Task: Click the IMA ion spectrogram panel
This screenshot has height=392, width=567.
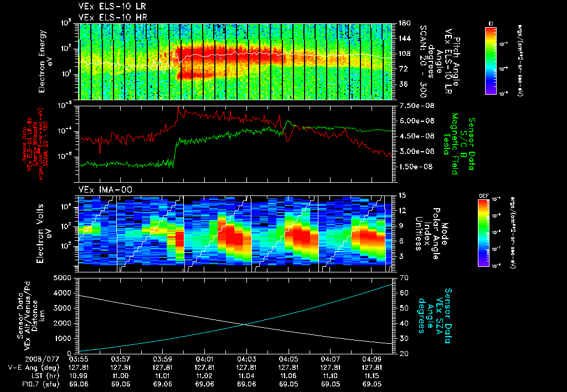Action: tap(235, 234)
